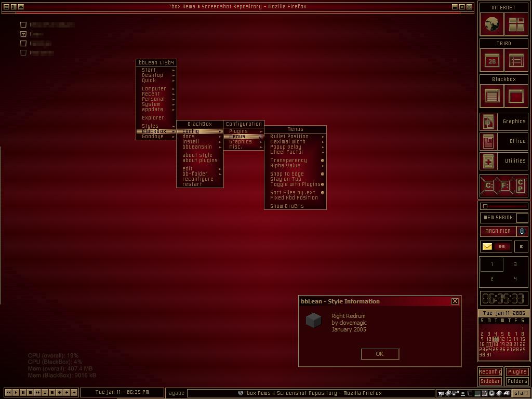Pause playback in the player bar
This screenshot has height=399, width=532.
(x=23, y=393)
